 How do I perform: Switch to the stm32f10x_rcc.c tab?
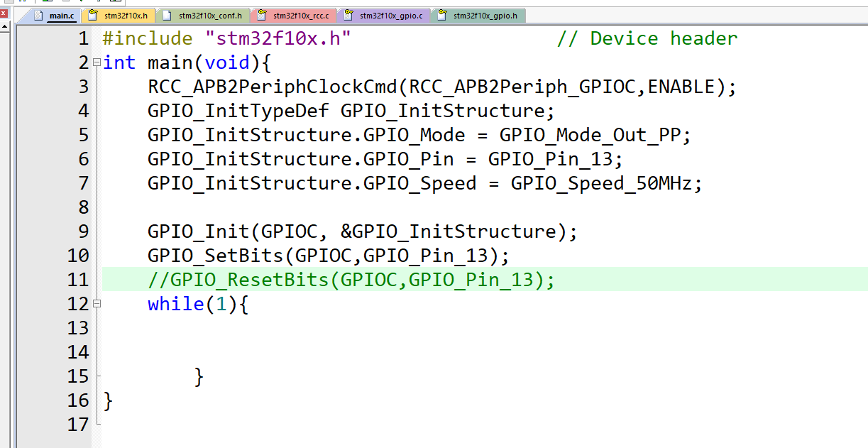click(x=294, y=16)
